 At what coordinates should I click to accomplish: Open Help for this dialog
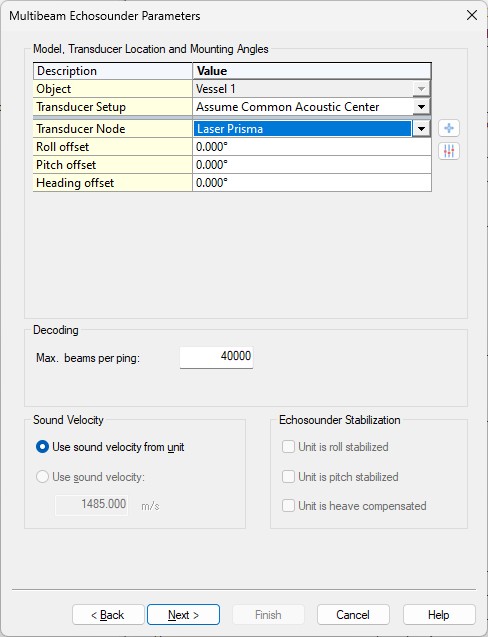[x=439, y=615]
